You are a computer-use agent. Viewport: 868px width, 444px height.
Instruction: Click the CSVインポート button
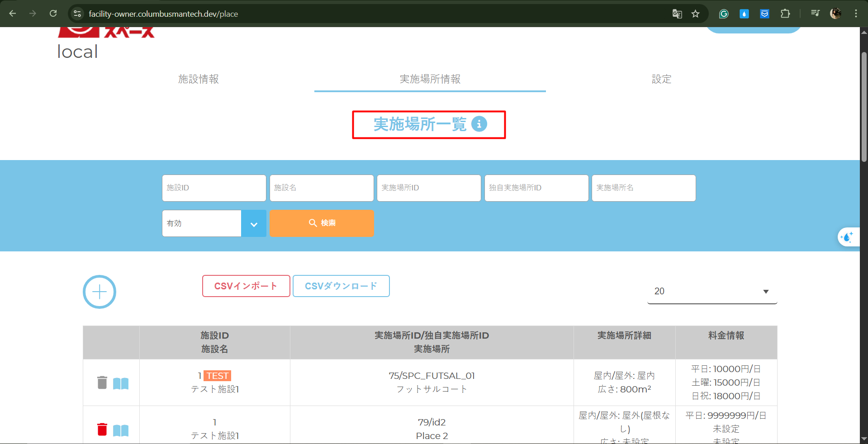[x=246, y=286]
